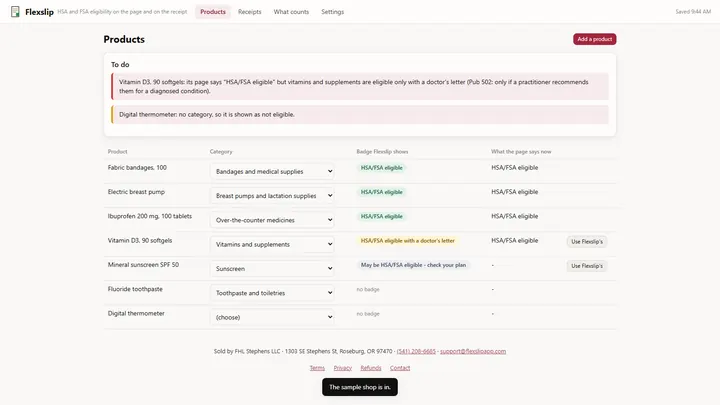This screenshot has height=405, width=720.
Task: Click the Saved 9:44 AM status text
Action: tap(693, 12)
